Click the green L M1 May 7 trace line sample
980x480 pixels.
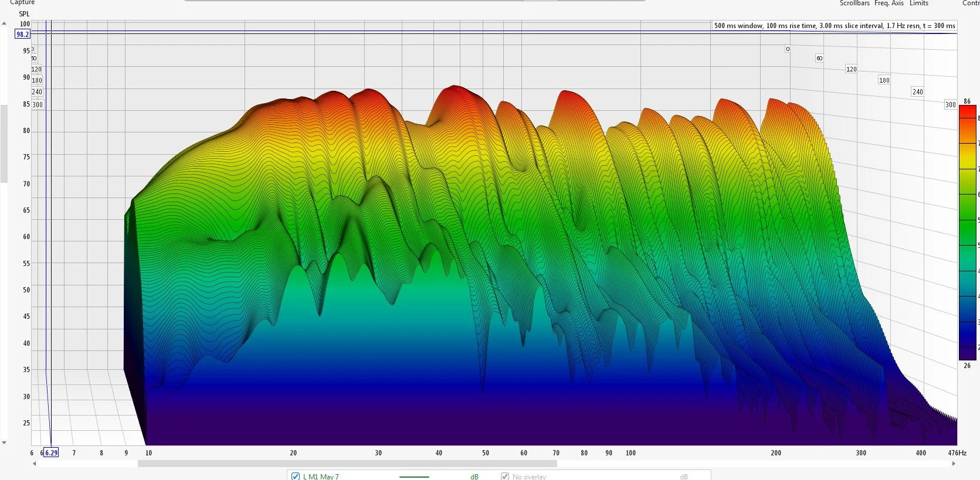[x=414, y=476]
